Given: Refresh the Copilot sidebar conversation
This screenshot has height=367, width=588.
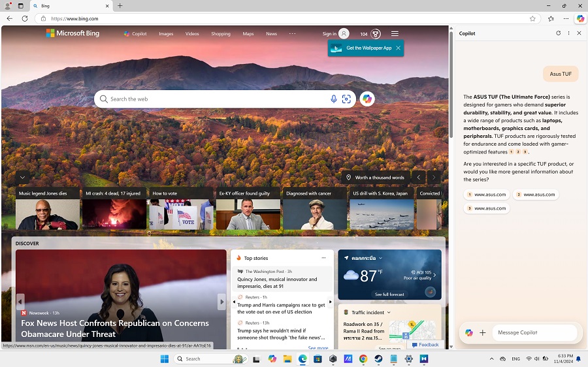Looking at the screenshot, I should [558, 33].
